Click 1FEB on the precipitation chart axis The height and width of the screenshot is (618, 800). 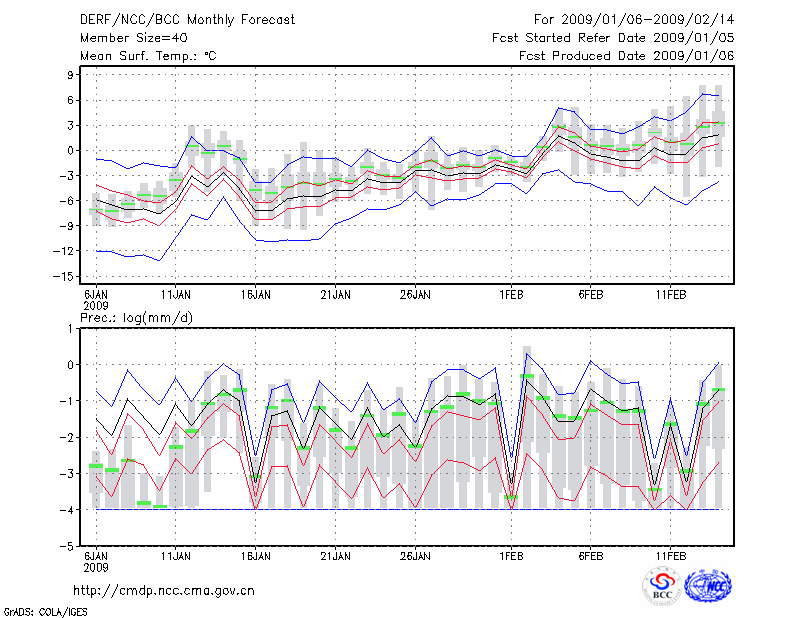[512, 554]
